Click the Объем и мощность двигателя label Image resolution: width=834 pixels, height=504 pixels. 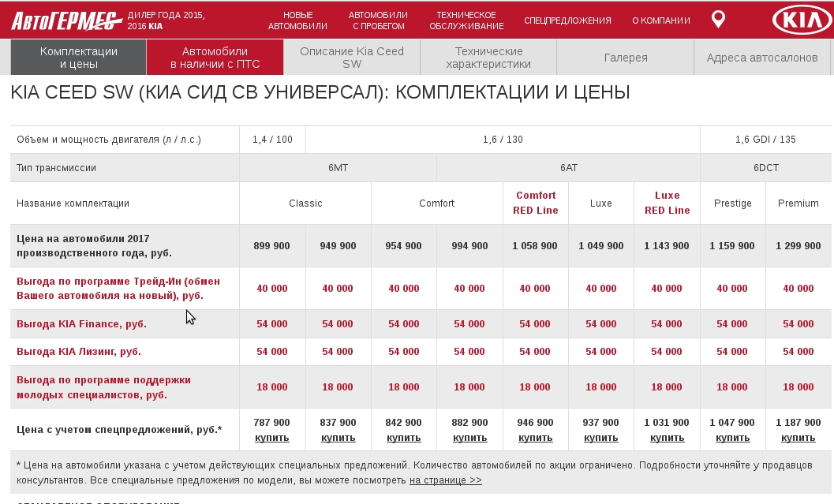coord(109,140)
